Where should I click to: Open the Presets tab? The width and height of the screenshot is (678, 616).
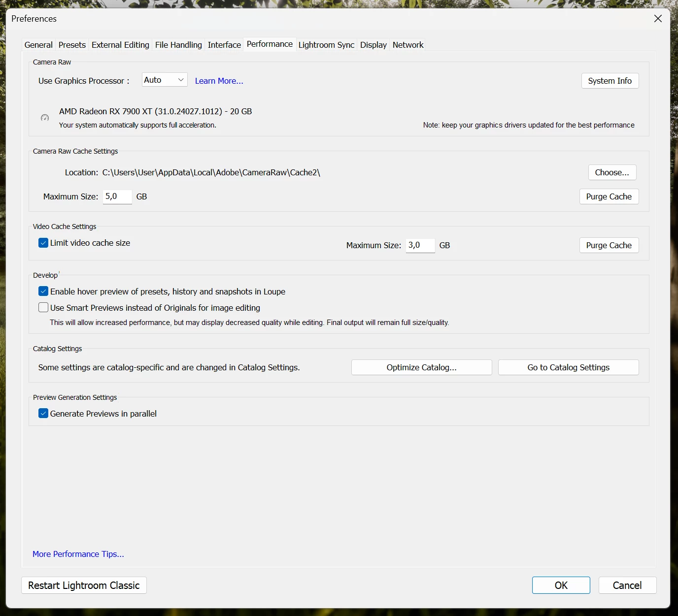(72, 45)
